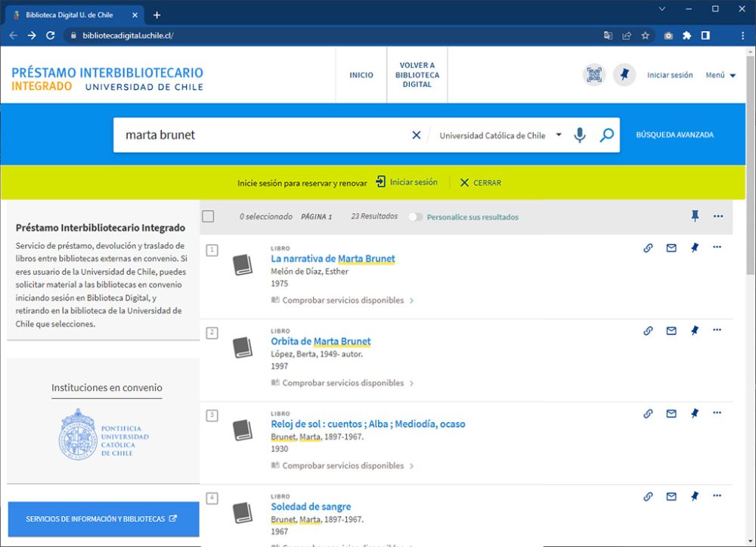756x547 pixels.
Task: Start voice search with microphone icon
Action: (579, 135)
